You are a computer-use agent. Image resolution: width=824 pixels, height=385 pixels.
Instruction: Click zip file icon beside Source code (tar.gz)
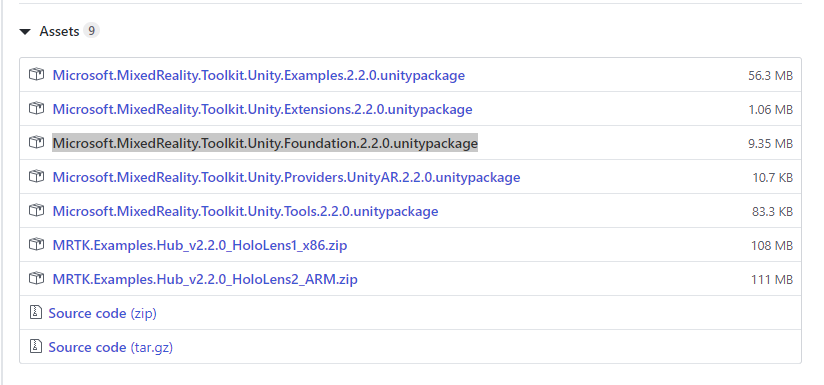click(35, 347)
